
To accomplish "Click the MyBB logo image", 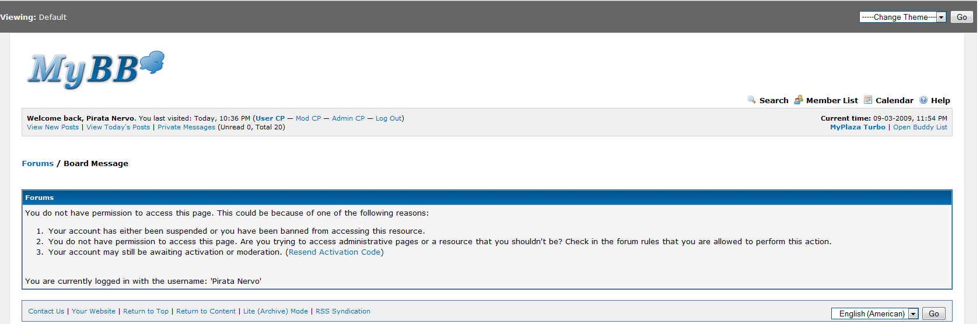I will [x=95, y=70].
